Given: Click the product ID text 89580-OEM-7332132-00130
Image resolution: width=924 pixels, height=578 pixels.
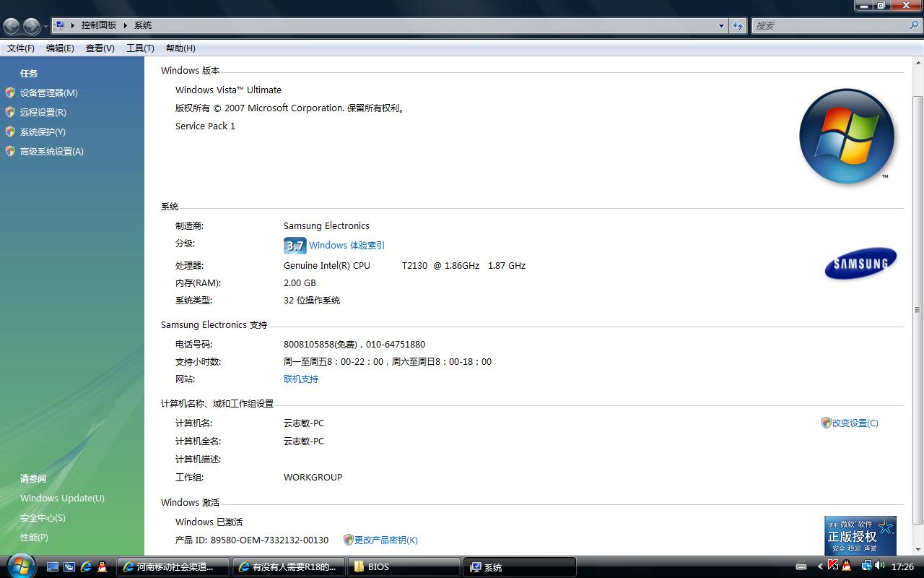Looking at the screenshot, I should click(269, 540).
